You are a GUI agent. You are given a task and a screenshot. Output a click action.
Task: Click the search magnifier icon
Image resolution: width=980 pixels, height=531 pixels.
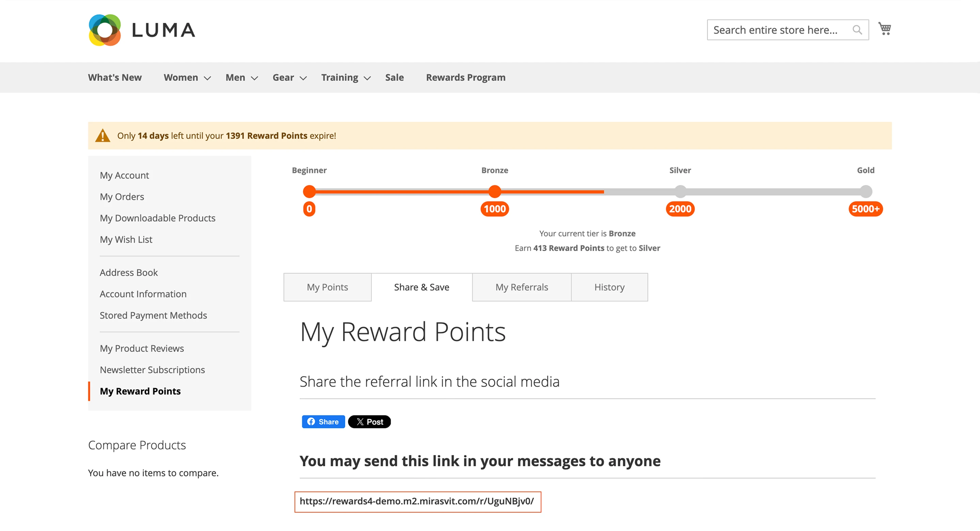(x=857, y=30)
